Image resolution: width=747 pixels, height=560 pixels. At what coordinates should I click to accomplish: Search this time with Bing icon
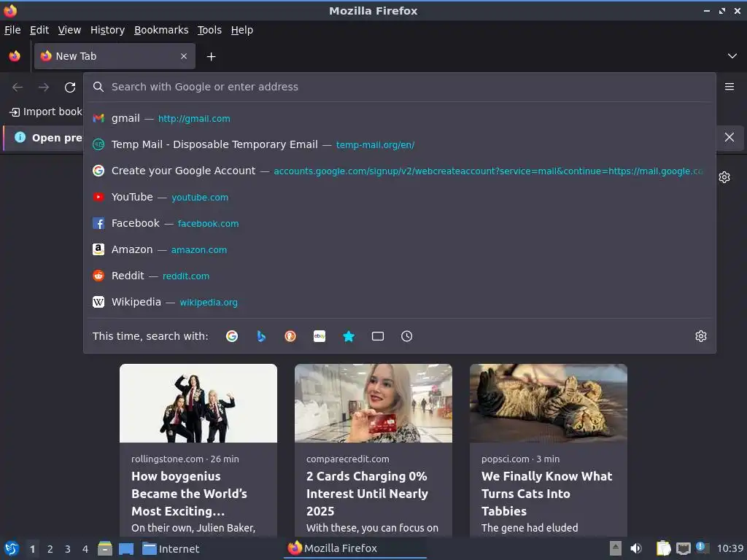[261, 336]
